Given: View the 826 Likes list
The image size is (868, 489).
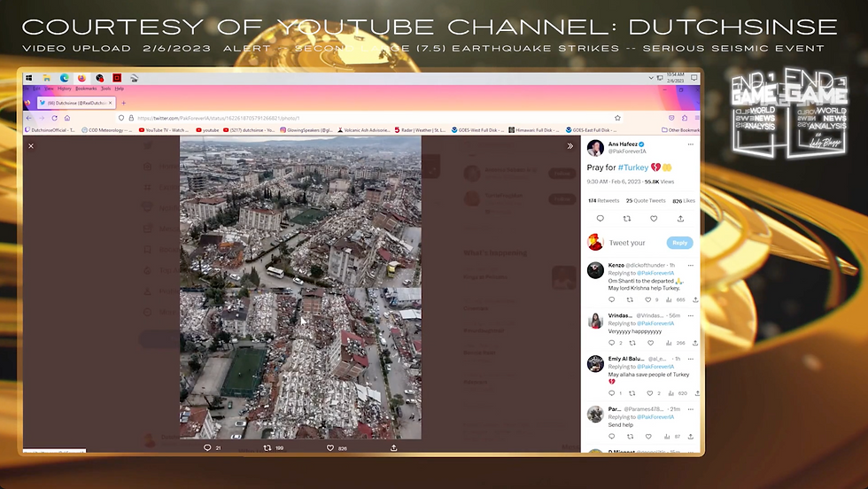Looking at the screenshot, I should click(684, 200).
